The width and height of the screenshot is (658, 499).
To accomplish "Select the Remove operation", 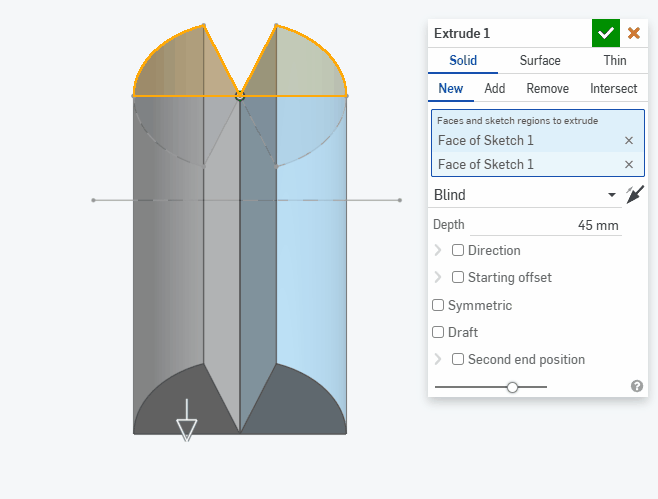I will (x=547, y=88).
